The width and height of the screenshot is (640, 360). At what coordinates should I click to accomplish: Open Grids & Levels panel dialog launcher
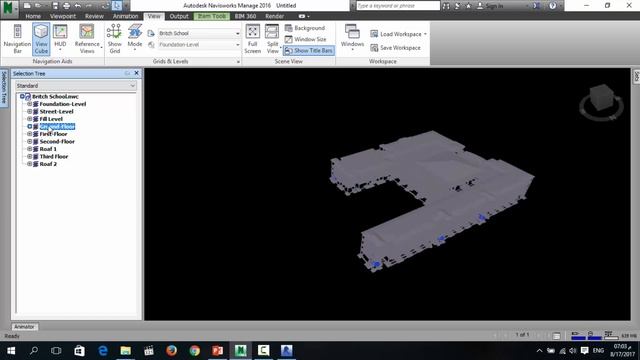pyautogui.click(x=238, y=62)
